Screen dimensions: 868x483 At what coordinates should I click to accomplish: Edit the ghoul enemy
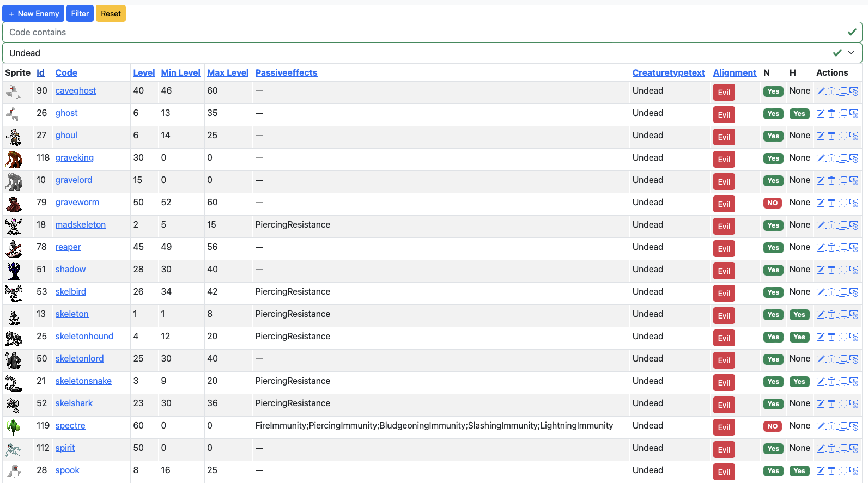[x=821, y=136]
